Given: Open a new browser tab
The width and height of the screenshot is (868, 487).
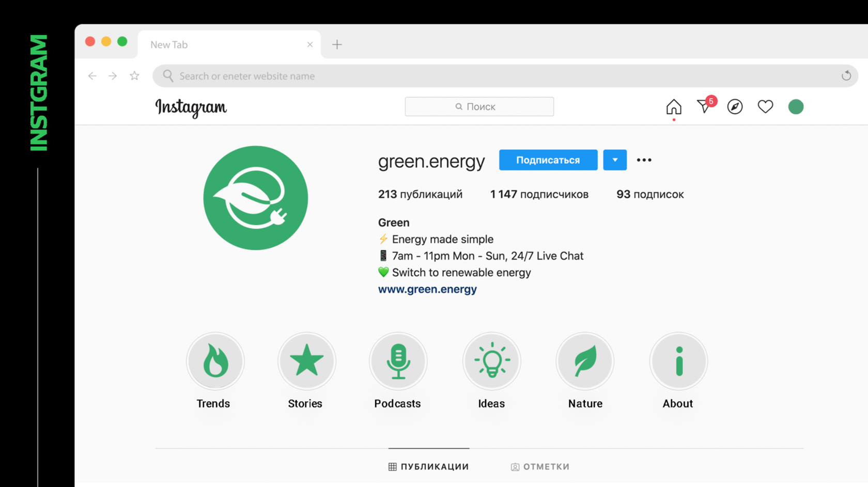Looking at the screenshot, I should click(337, 45).
